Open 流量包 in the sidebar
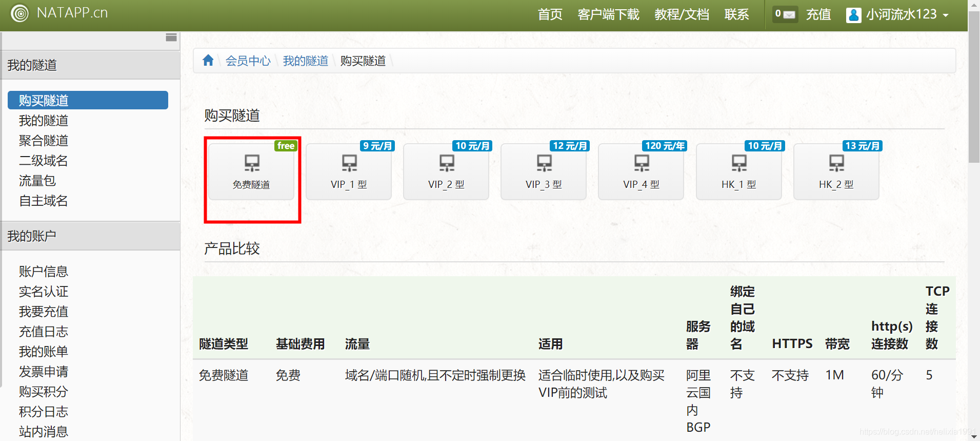The image size is (980, 441). pos(37,181)
